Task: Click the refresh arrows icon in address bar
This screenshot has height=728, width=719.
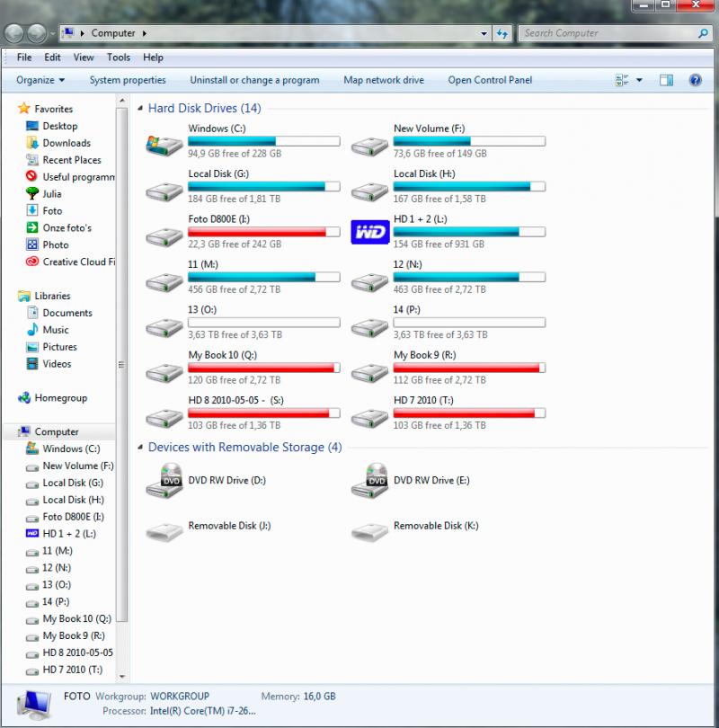Action: 502,33
